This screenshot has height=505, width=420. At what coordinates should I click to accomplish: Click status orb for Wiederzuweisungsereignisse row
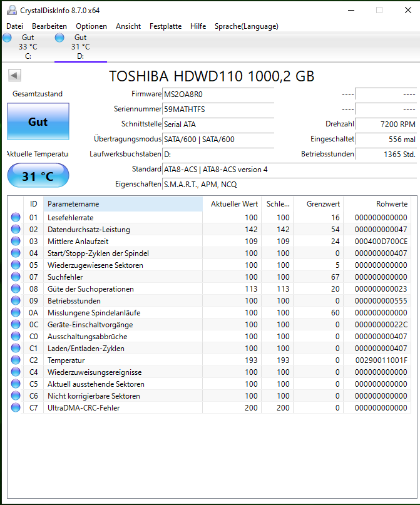pyautogui.click(x=16, y=372)
